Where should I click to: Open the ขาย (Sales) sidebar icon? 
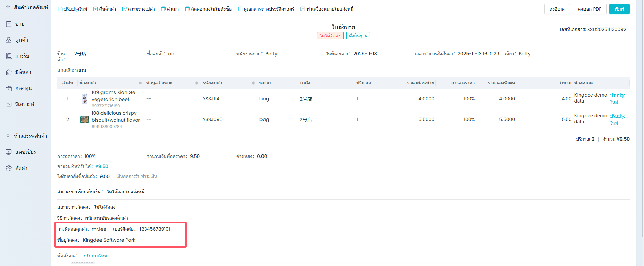[9, 24]
